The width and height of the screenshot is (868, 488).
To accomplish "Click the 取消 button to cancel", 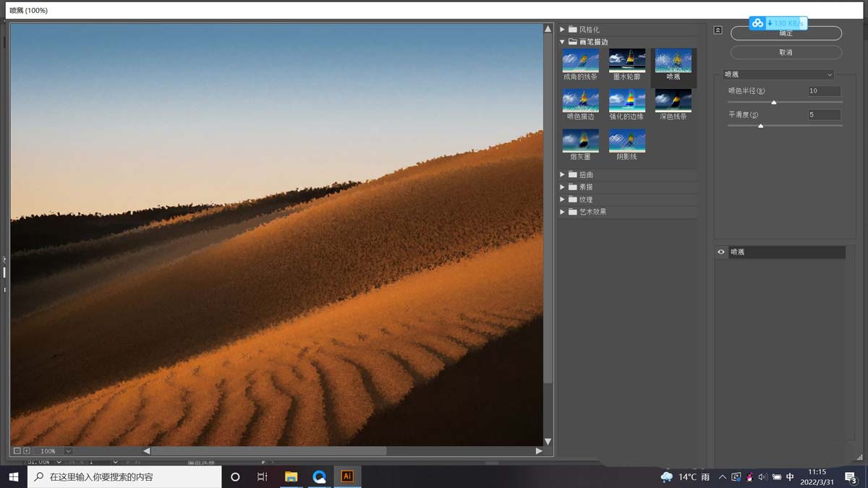I will (x=786, y=53).
